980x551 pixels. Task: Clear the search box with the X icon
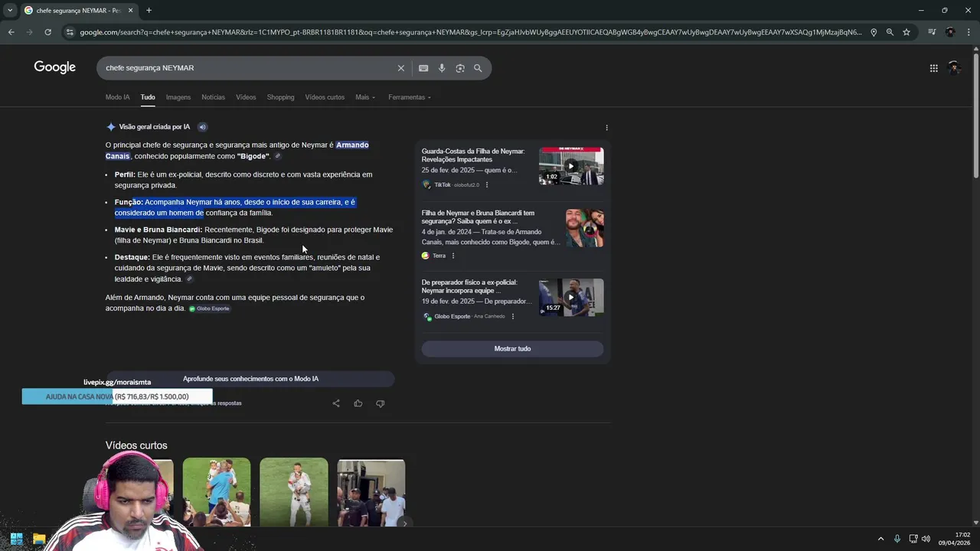[x=400, y=68]
